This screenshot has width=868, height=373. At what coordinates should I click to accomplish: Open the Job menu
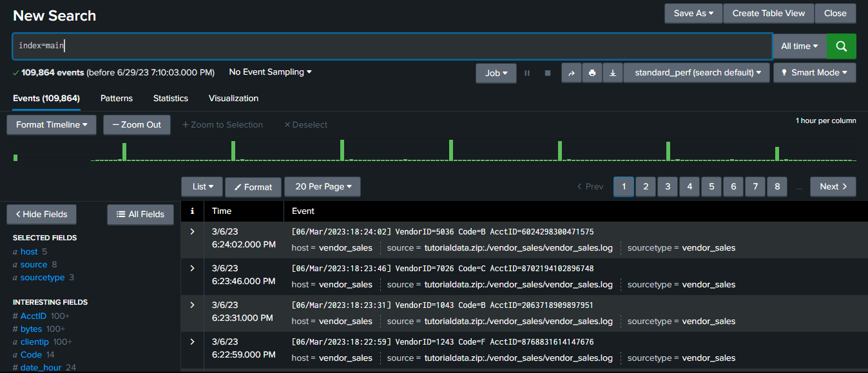[x=496, y=73]
